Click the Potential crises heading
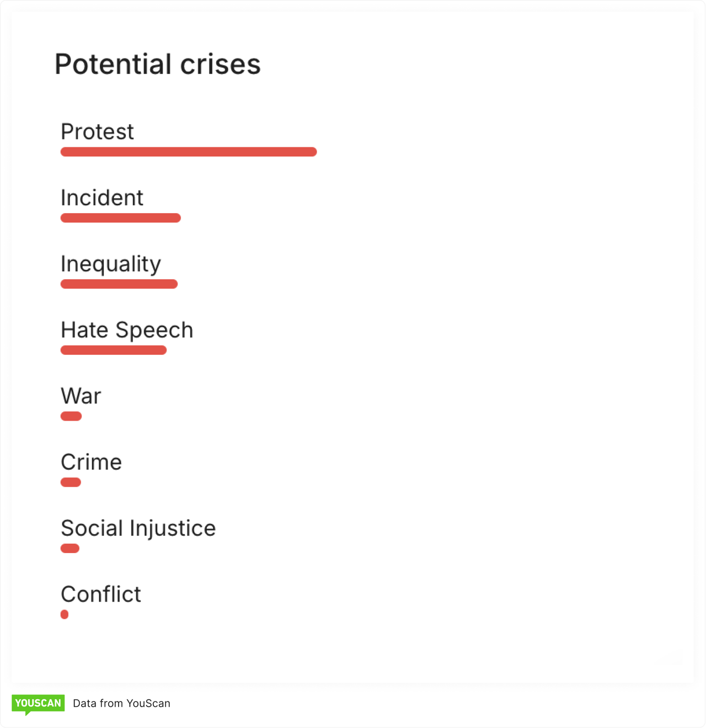Viewport: 706px width, 728px height. point(157,64)
